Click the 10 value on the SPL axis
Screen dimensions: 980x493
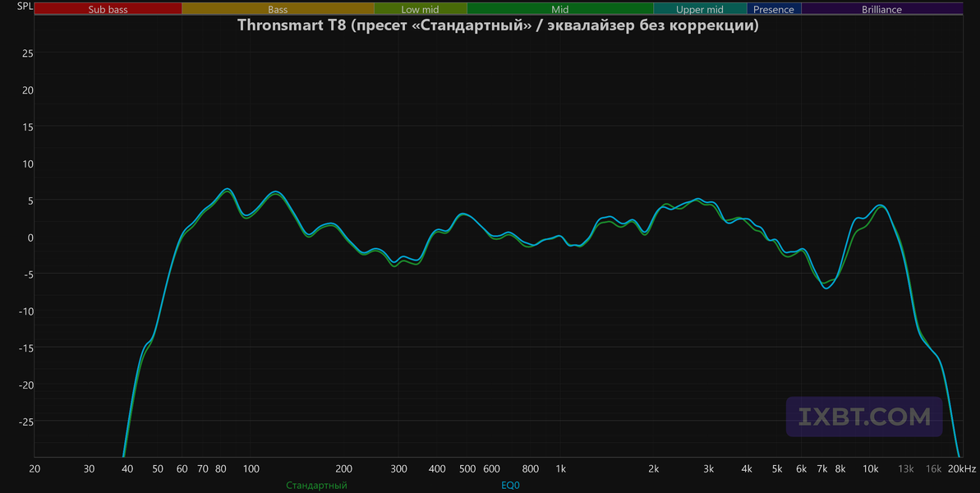point(27,164)
